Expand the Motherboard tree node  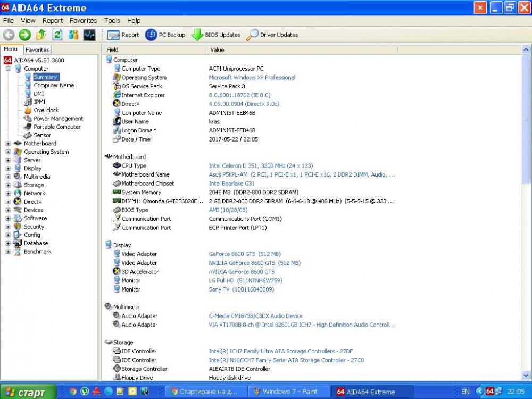[8, 144]
